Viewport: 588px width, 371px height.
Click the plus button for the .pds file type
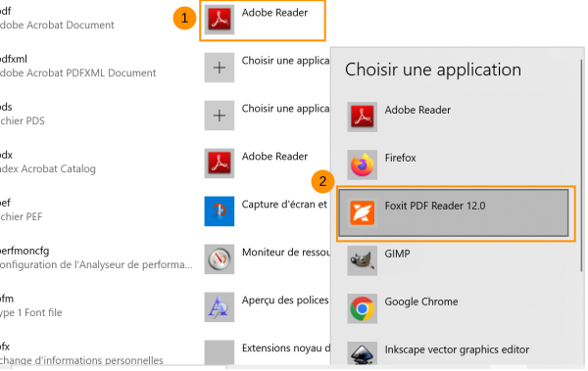pos(220,116)
